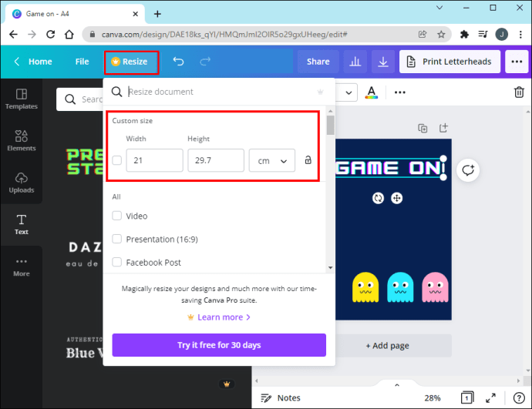Select the pink ghost on the canvas
The width and height of the screenshot is (532, 409).
(x=435, y=287)
